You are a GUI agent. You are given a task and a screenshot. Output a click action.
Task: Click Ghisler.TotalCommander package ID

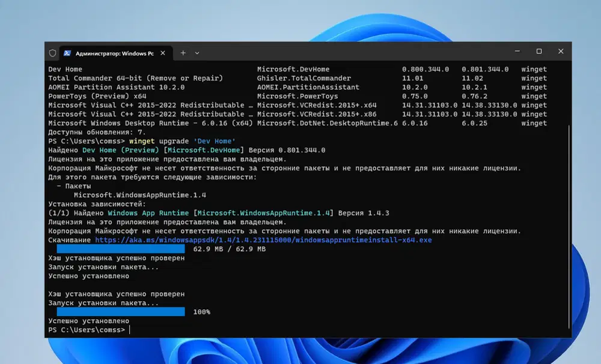point(304,78)
